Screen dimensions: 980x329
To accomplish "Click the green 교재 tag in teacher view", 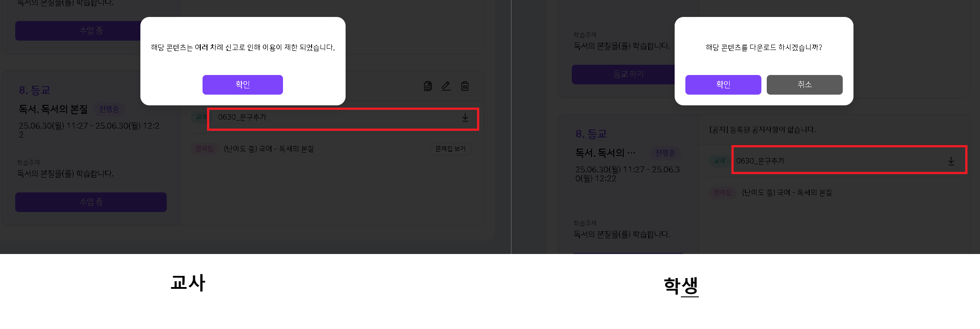I will (201, 117).
